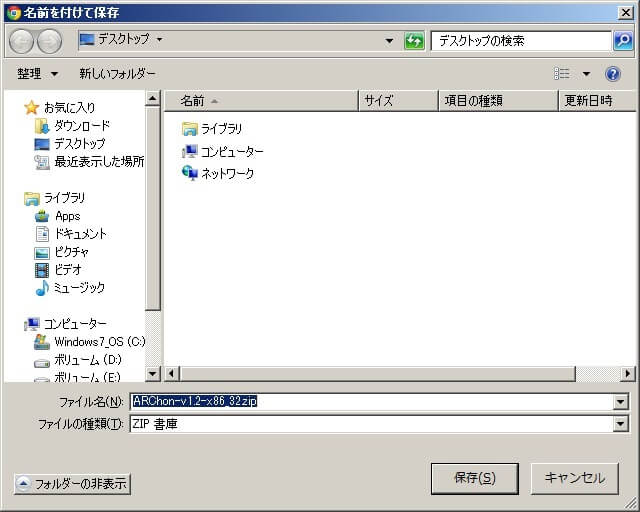Expand the デスクトップ breadcrumb arrow
Viewport: 640px width, 512px height.
coord(160,40)
